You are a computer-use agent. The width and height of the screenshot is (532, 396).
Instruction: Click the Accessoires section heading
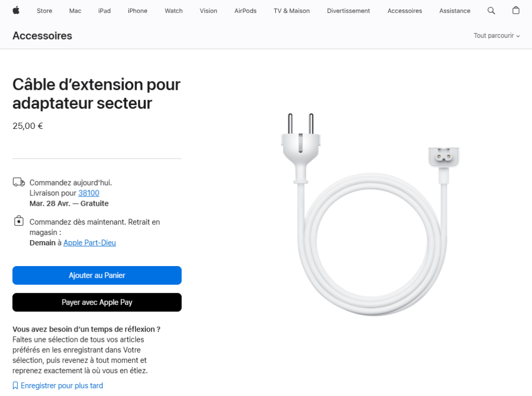[43, 36]
